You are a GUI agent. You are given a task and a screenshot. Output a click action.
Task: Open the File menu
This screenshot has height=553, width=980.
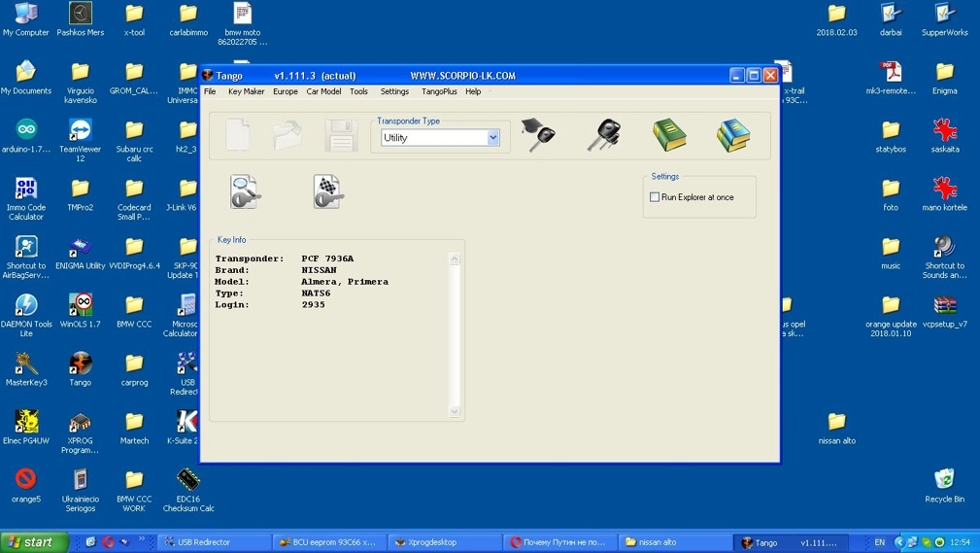210,91
